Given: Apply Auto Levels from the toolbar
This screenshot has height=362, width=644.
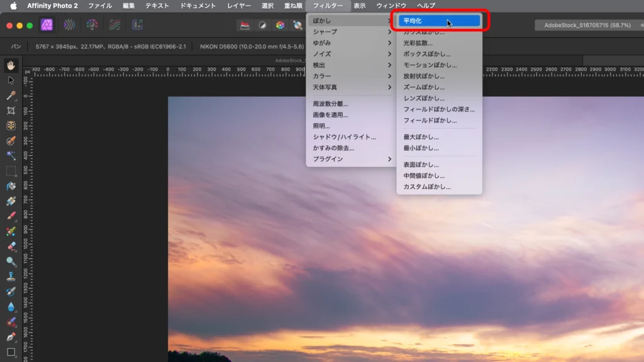Looking at the screenshot, I should (245, 25).
